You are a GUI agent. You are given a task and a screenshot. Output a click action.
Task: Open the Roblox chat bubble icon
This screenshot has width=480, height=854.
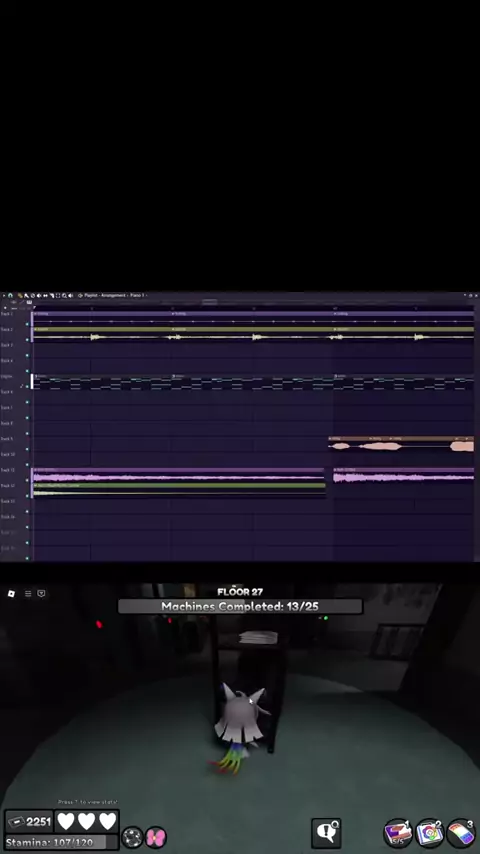pos(41,594)
